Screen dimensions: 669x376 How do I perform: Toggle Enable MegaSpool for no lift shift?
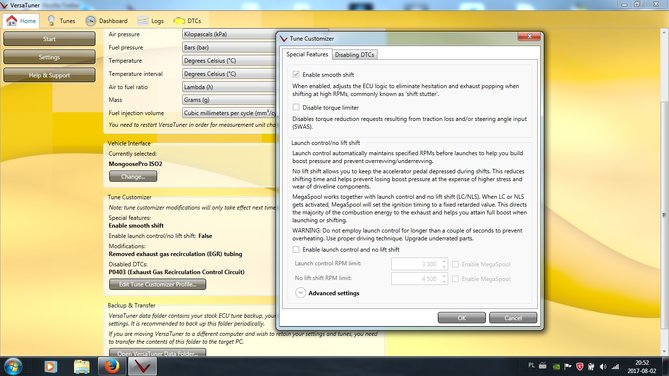coord(455,279)
